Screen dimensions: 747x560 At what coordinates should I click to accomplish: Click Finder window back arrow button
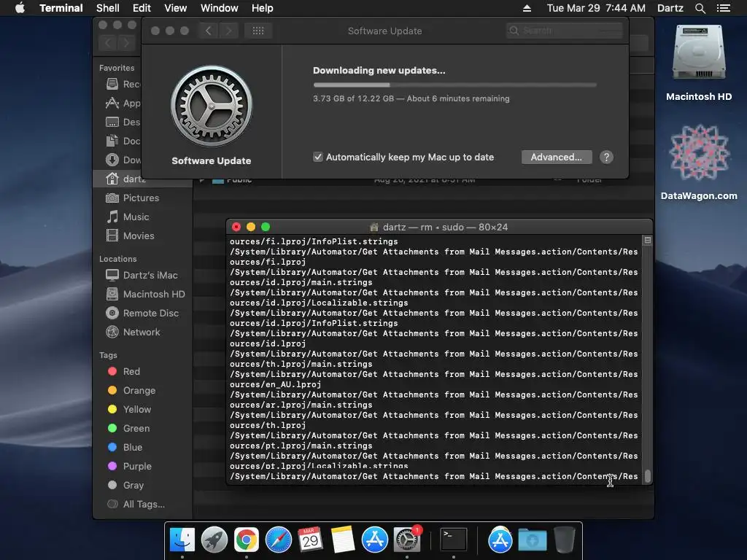(x=108, y=43)
